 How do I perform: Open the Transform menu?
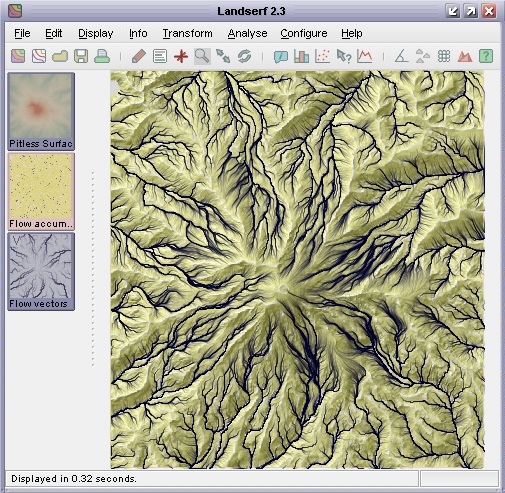pos(187,33)
